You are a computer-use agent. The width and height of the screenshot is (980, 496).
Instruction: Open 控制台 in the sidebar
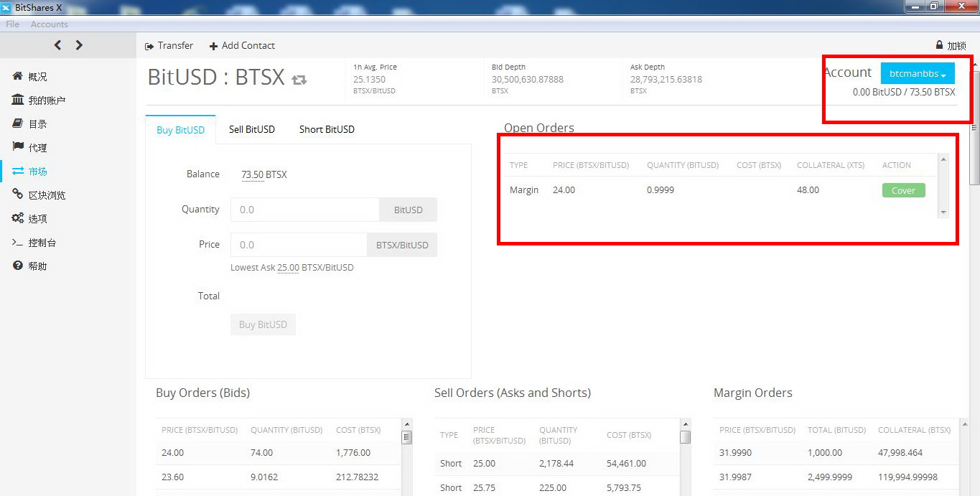tap(42, 243)
